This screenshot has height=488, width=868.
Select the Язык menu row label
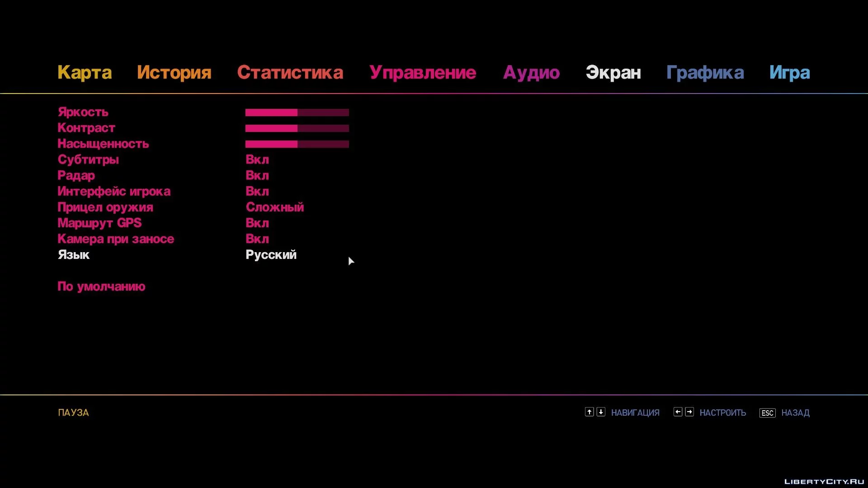pyautogui.click(x=74, y=255)
